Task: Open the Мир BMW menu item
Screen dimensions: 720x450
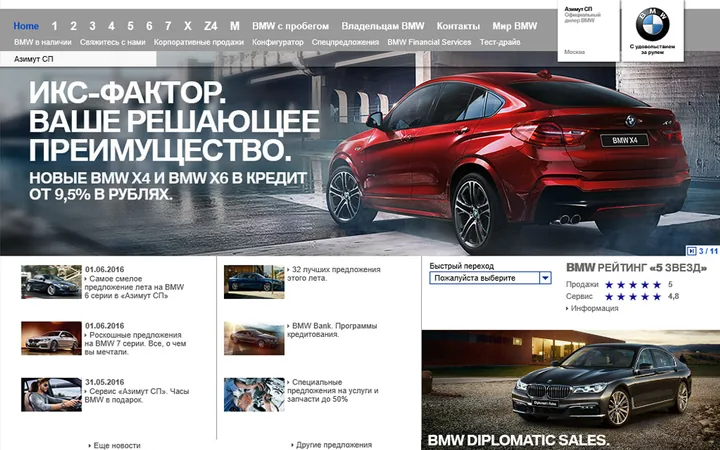Action: (515, 26)
